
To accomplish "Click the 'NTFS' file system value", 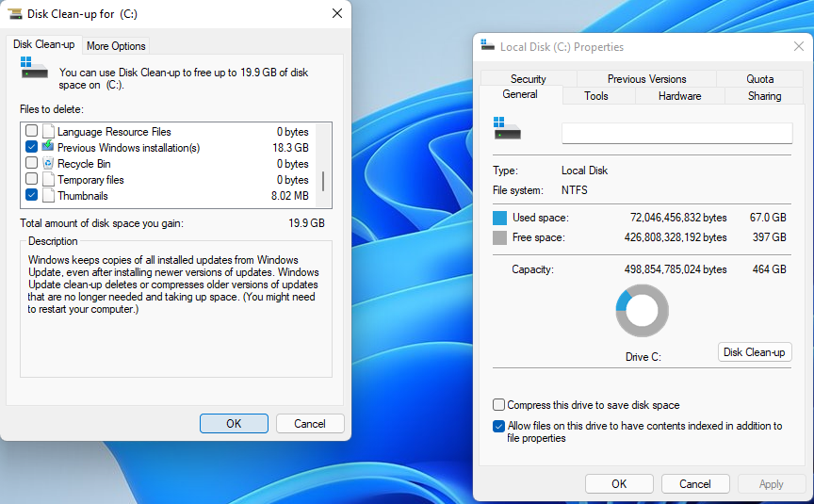I will coord(574,190).
